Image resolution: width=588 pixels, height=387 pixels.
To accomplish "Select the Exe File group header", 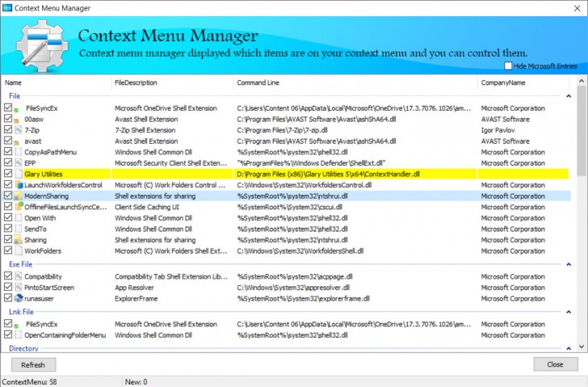I will pyautogui.click(x=21, y=264).
